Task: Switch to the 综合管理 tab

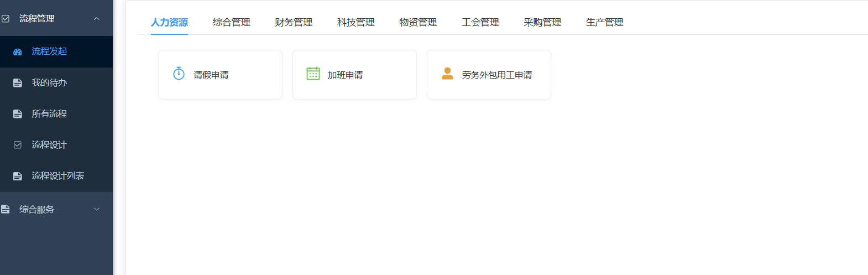Action: [232, 22]
